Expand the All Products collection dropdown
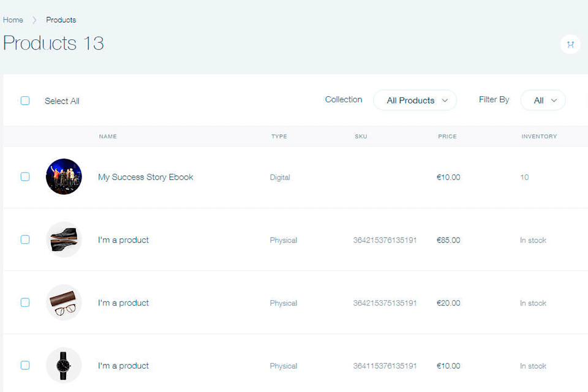 [415, 100]
